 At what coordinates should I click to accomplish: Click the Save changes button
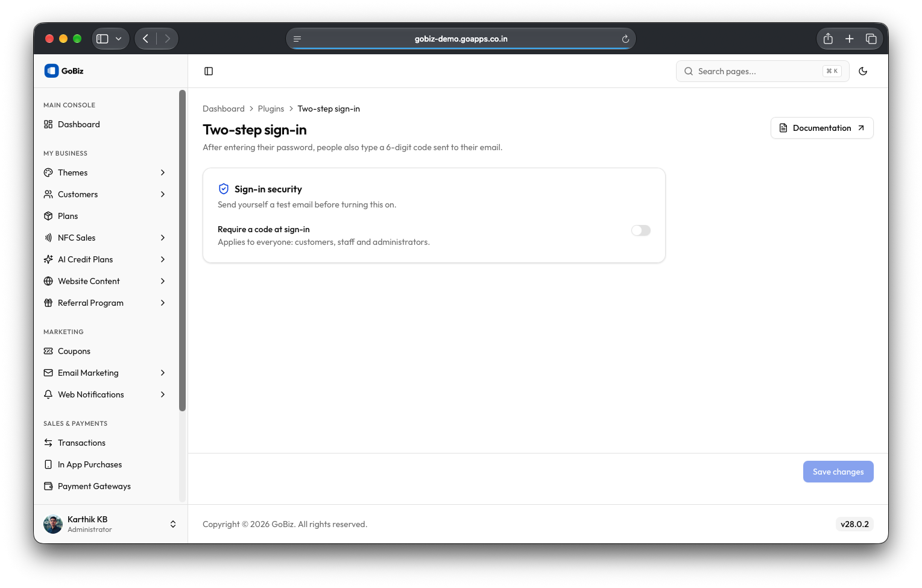point(838,472)
